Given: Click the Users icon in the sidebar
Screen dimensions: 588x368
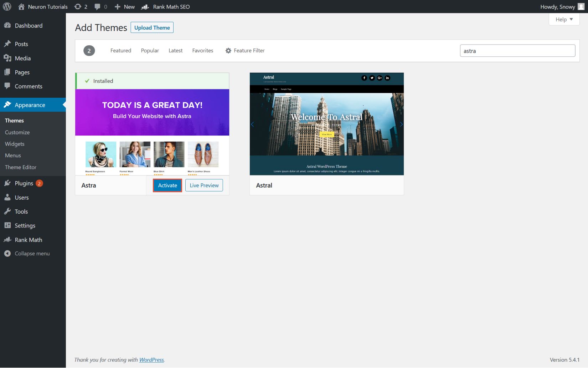Looking at the screenshot, I should [7, 197].
